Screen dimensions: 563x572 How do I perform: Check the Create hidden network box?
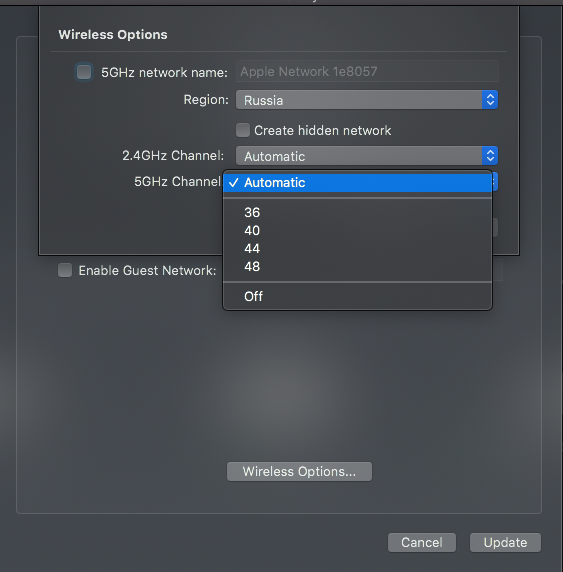pyautogui.click(x=243, y=130)
